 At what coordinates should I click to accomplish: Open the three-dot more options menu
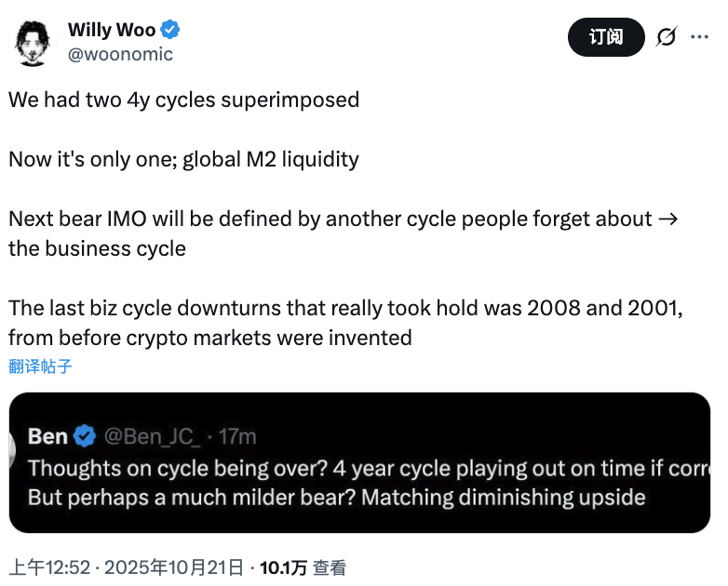coord(699,37)
